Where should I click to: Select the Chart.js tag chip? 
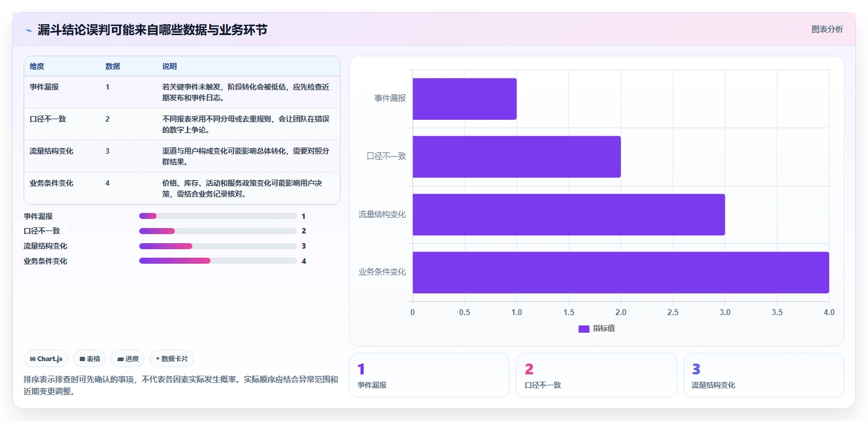point(46,359)
